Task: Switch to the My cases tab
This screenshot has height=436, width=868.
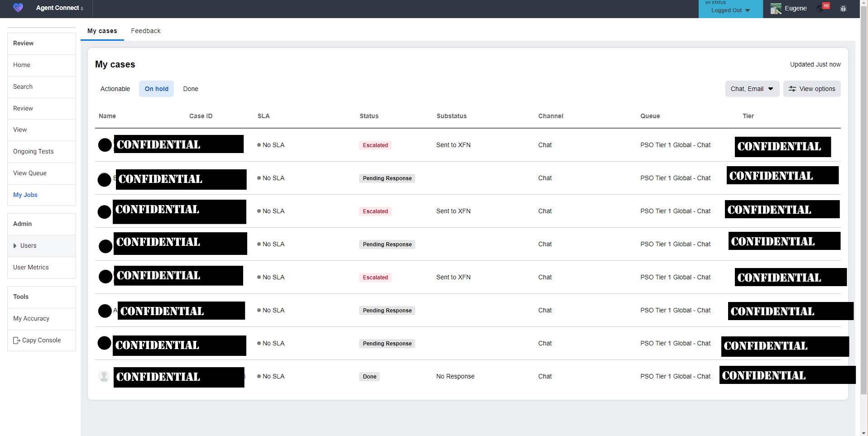Action: tap(102, 31)
